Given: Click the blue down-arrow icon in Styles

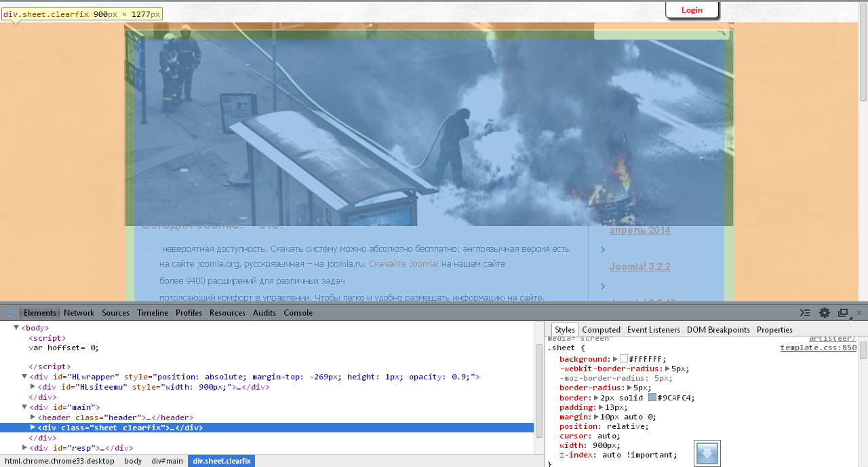Looking at the screenshot, I should pos(707,453).
